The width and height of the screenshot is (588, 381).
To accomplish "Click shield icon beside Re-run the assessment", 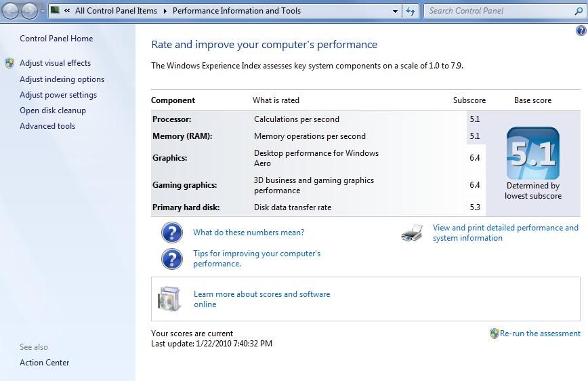I will point(494,334).
